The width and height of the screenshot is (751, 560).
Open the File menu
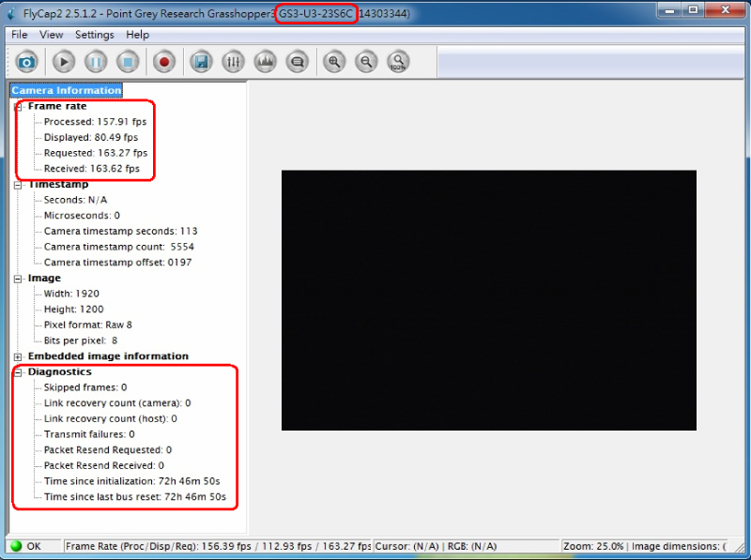coord(20,35)
